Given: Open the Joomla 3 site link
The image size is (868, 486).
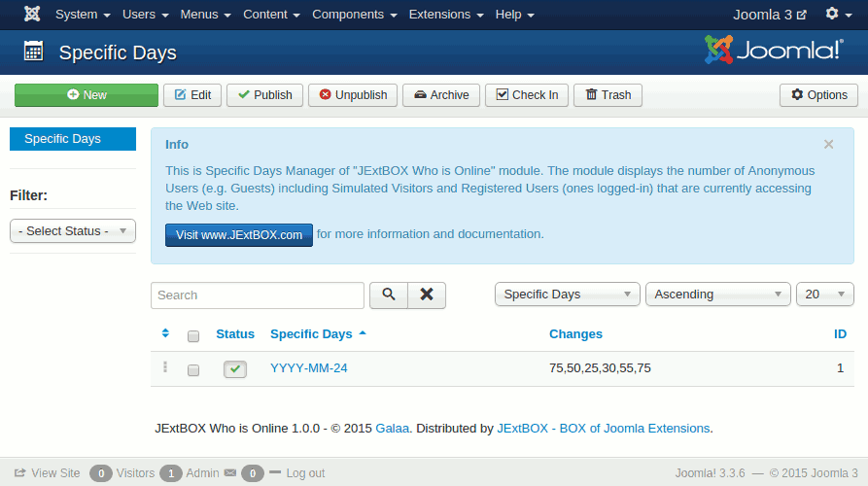Looking at the screenshot, I should [x=770, y=15].
